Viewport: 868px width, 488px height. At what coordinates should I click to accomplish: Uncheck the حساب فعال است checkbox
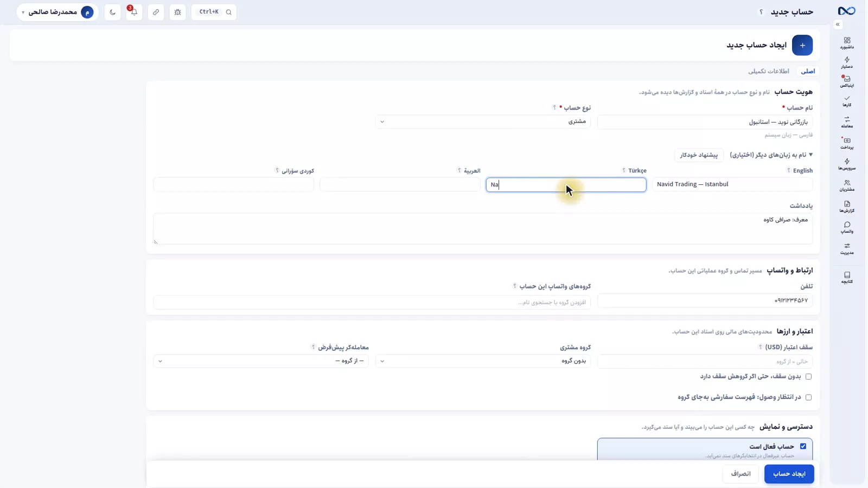(803, 446)
